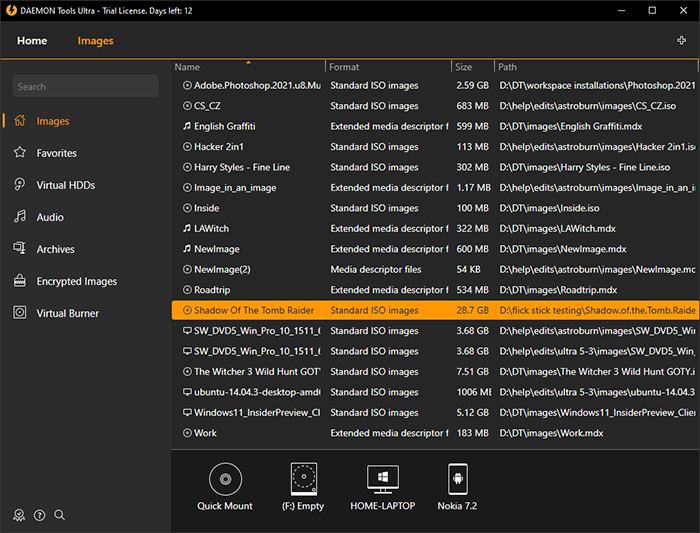Click the HOME-LAPTOP label
700x533 pixels.
[383, 506]
